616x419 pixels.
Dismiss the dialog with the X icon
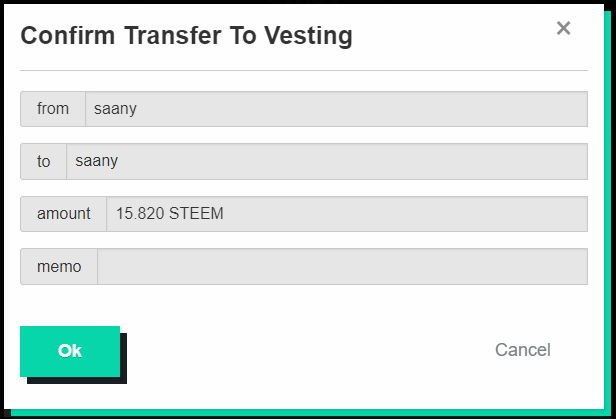(x=563, y=28)
